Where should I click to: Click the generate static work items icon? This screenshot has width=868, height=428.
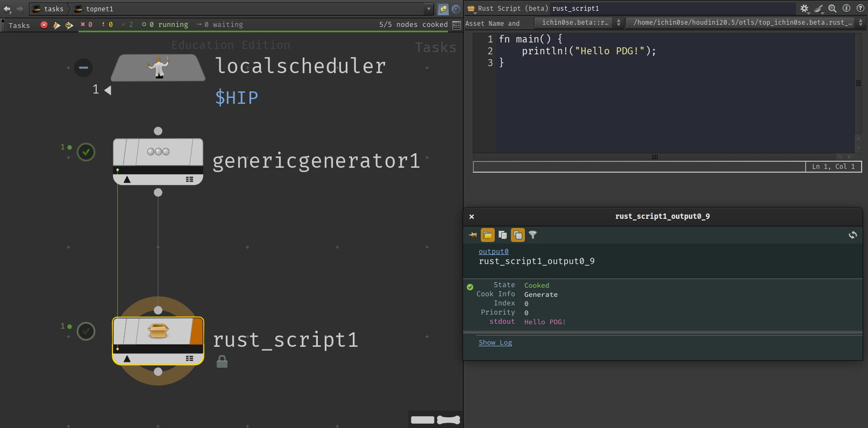69,25
